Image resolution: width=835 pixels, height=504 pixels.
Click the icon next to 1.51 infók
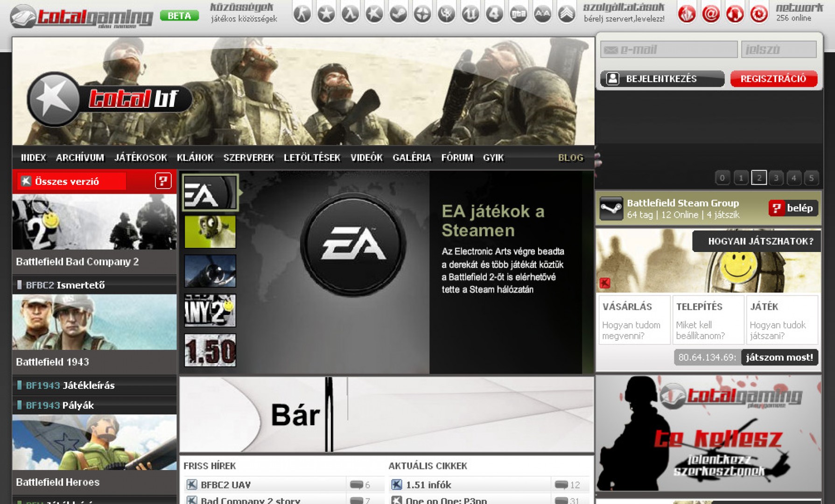pos(396,484)
